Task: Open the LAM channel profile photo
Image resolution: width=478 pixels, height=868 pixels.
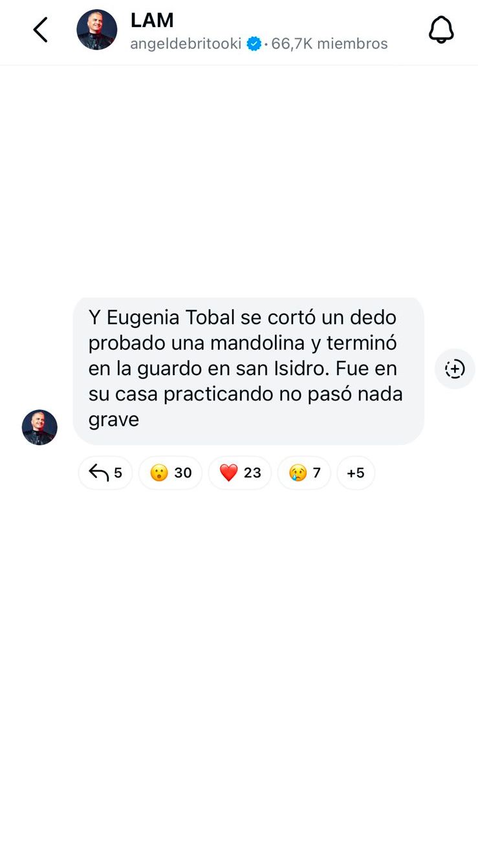Action: coord(97,30)
